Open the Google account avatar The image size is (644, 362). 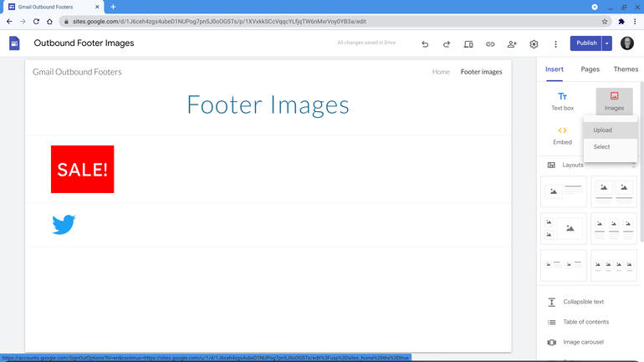pos(626,43)
